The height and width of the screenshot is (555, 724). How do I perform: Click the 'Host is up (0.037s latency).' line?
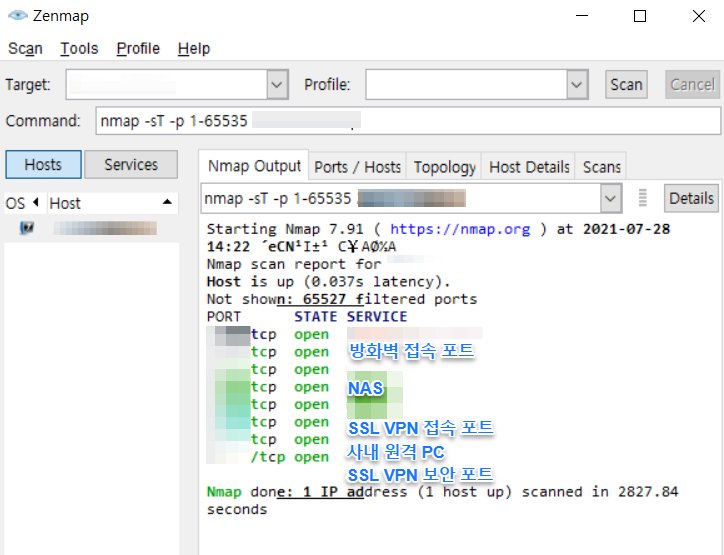coord(328,282)
